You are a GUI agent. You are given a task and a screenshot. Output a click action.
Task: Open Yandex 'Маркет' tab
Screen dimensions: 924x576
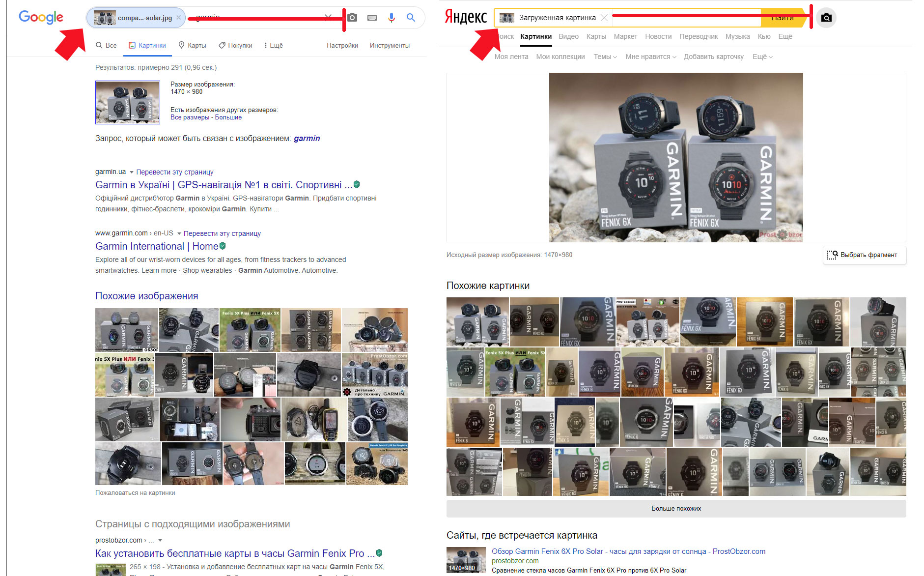[625, 36]
